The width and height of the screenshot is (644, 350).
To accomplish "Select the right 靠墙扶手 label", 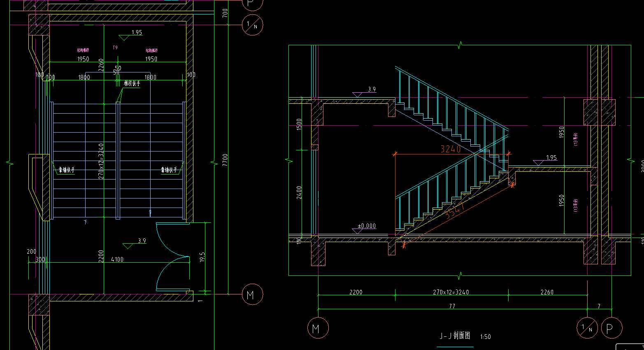I will tap(169, 170).
